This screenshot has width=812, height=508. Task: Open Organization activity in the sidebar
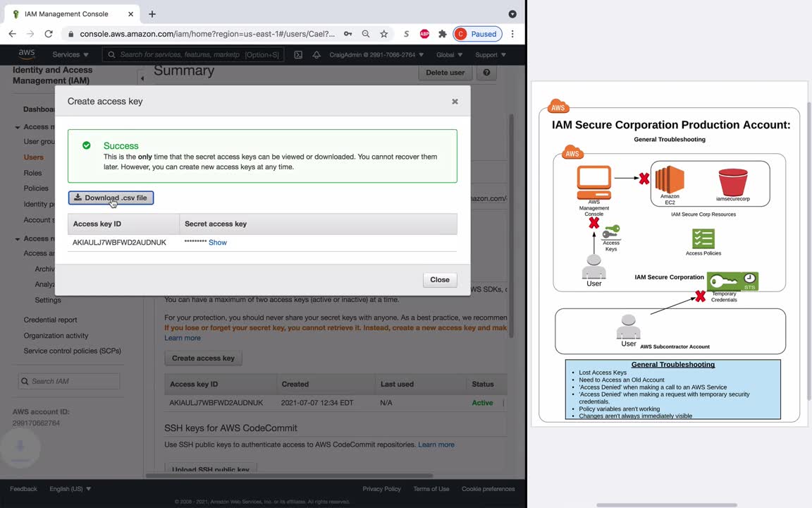pos(56,335)
